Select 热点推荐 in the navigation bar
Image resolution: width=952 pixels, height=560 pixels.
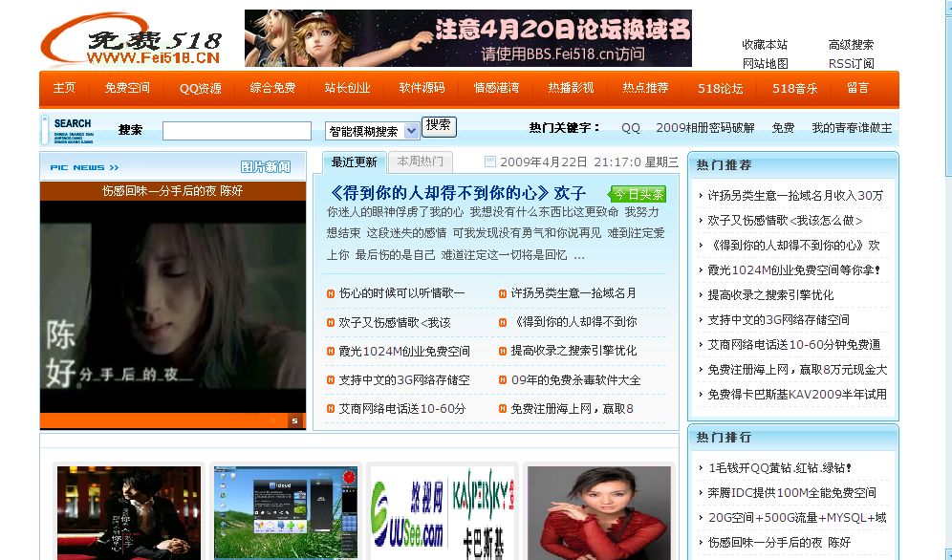[645, 88]
